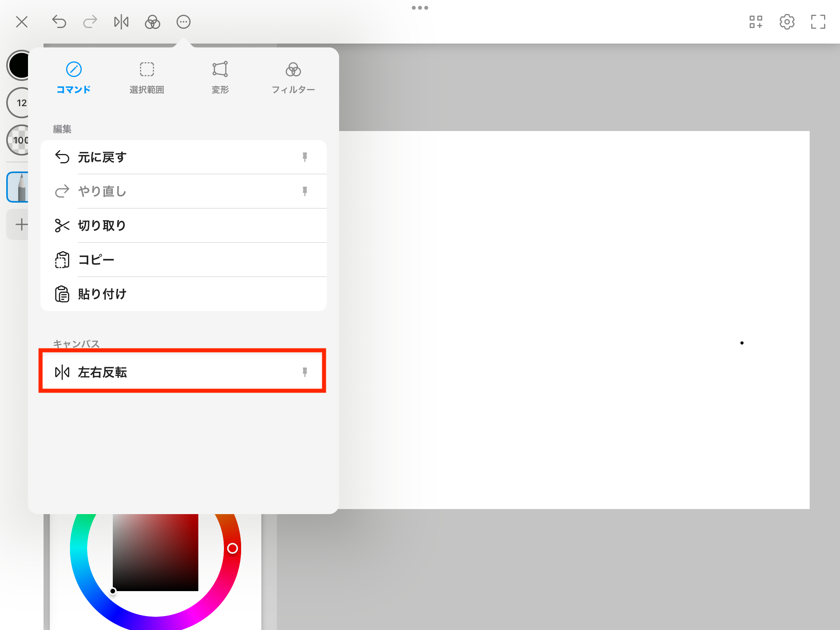Switch to the コマンド tab
Screen dimensions: 840x630
pos(73,78)
